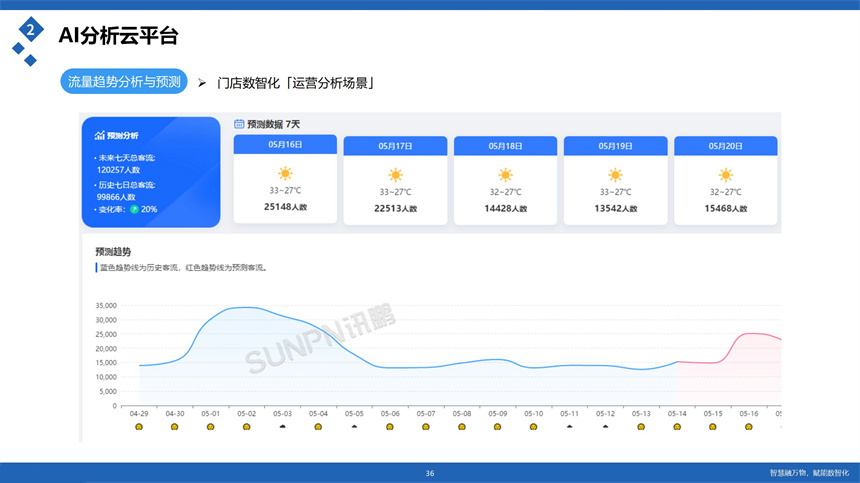Click the sun icon on 05月17日 card
This screenshot has width=860, height=483.
(395, 175)
